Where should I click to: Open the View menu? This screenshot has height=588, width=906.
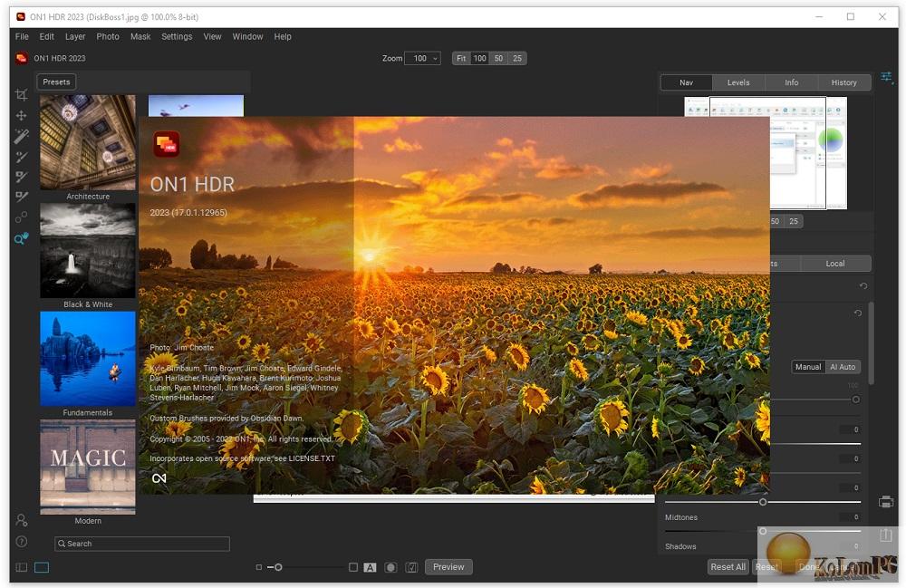[x=213, y=36]
